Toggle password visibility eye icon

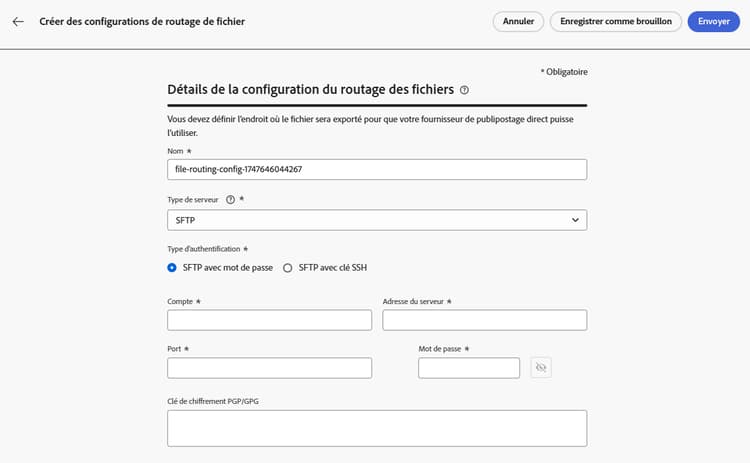pyautogui.click(x=541, y=368)
